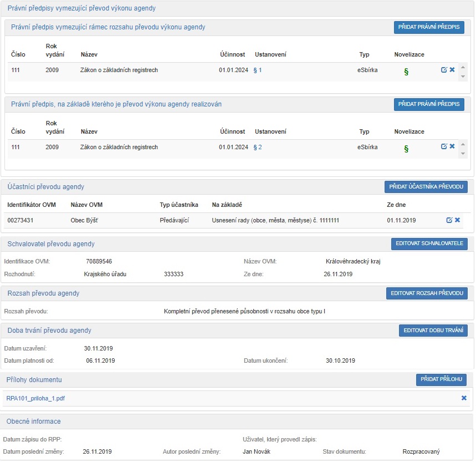
Task: Click Přidat účastníka převodu button
Action: click(x=426, y=187)
